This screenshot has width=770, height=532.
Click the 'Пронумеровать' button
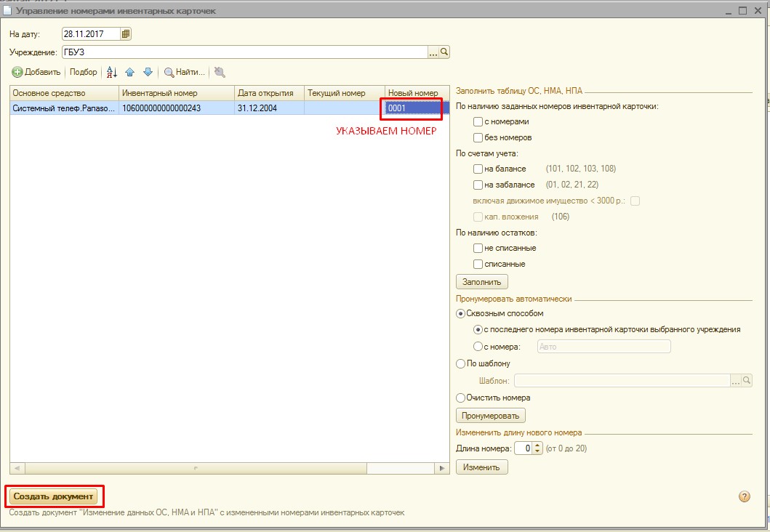point(490,416)
